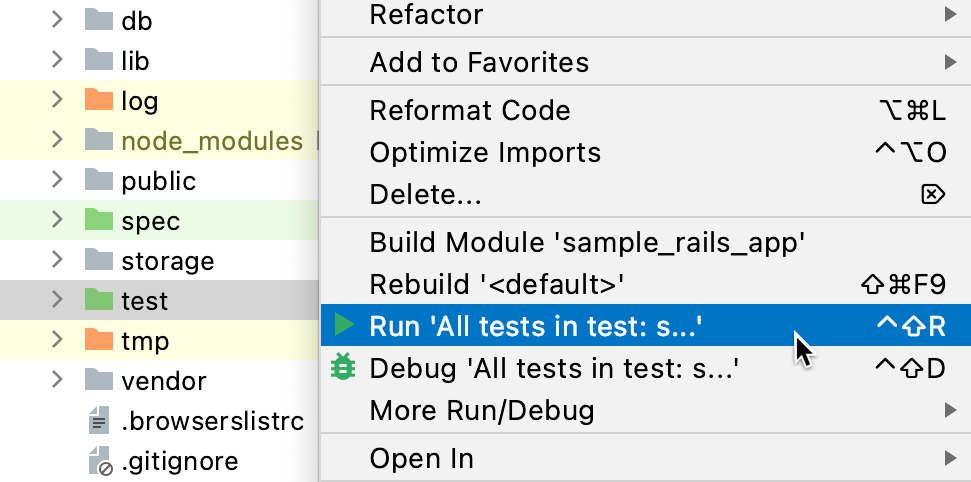Click the .gitignore file icon

point(99,461)
